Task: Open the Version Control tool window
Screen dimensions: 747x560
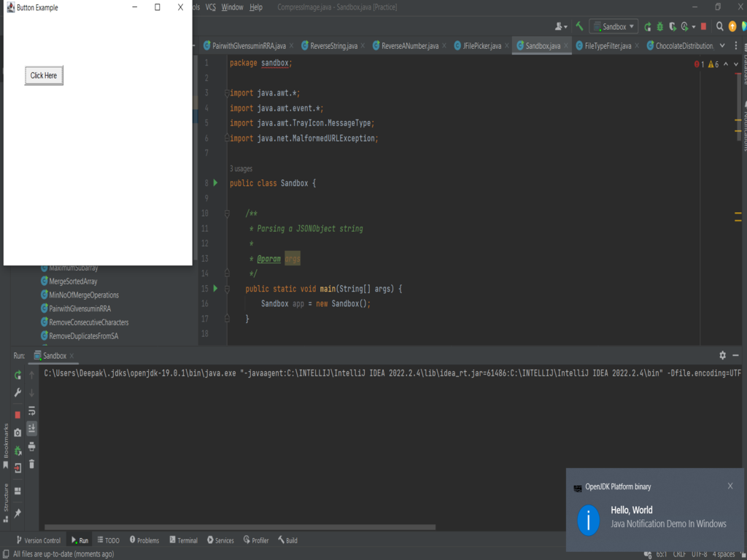Action: click(x=39, y=540)
